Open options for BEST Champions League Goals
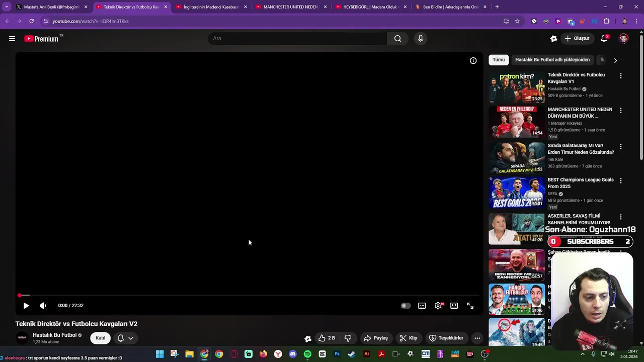644x362 pixels. 620,180
